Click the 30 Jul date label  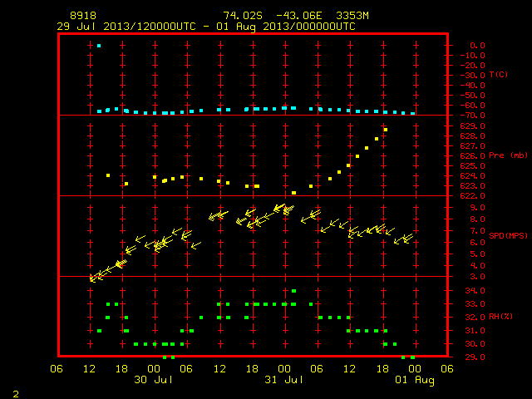(153, 379)
